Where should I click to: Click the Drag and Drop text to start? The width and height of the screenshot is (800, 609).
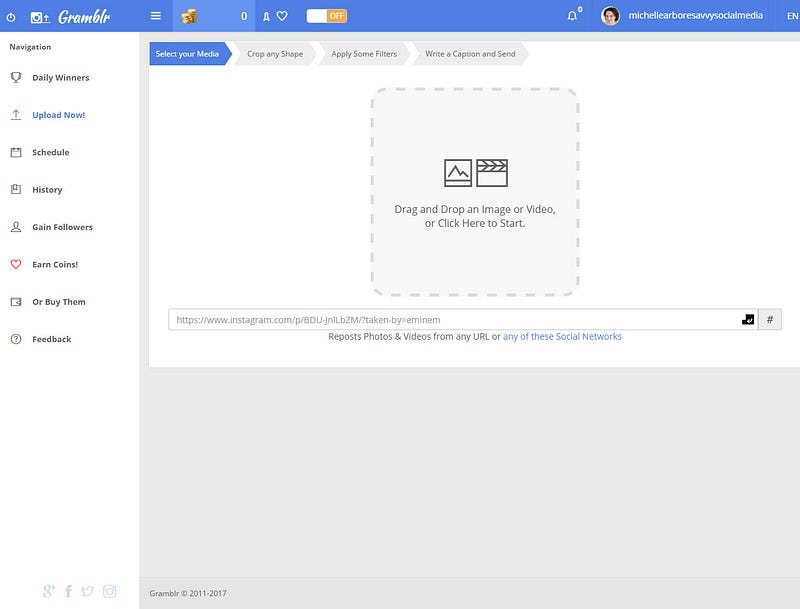(x=475, y=216)
